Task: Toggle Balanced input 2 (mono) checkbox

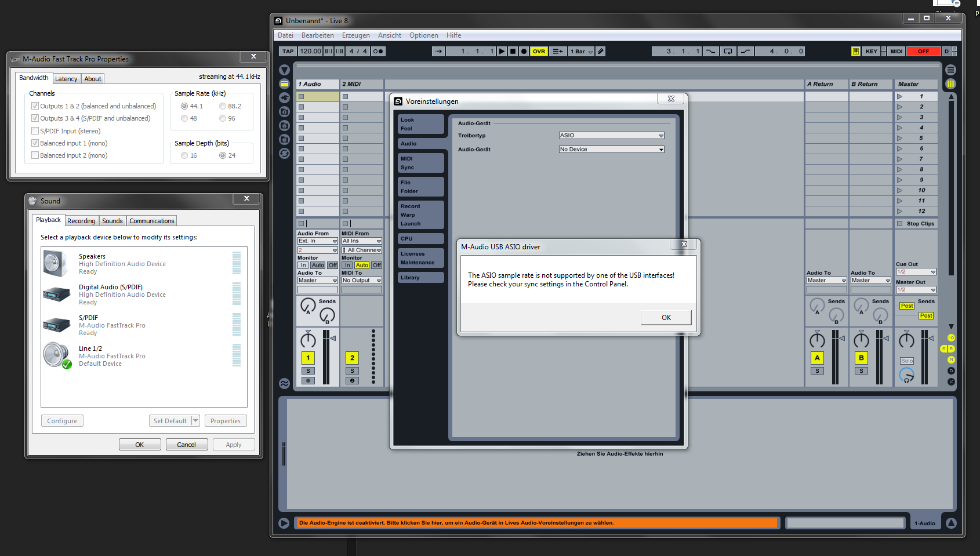Action: (x=35, y=155)
